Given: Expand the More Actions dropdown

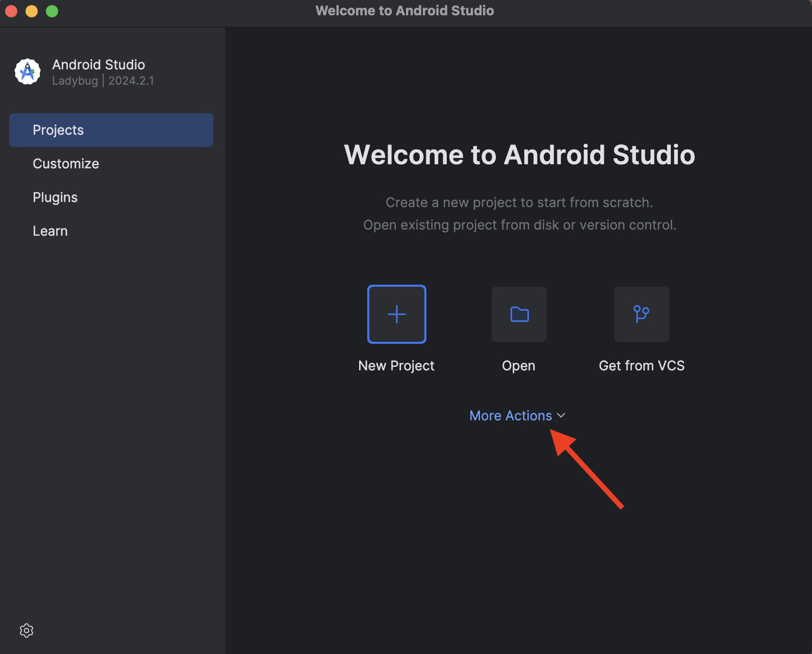Looking at the screenshot, I should pos(517,416).
